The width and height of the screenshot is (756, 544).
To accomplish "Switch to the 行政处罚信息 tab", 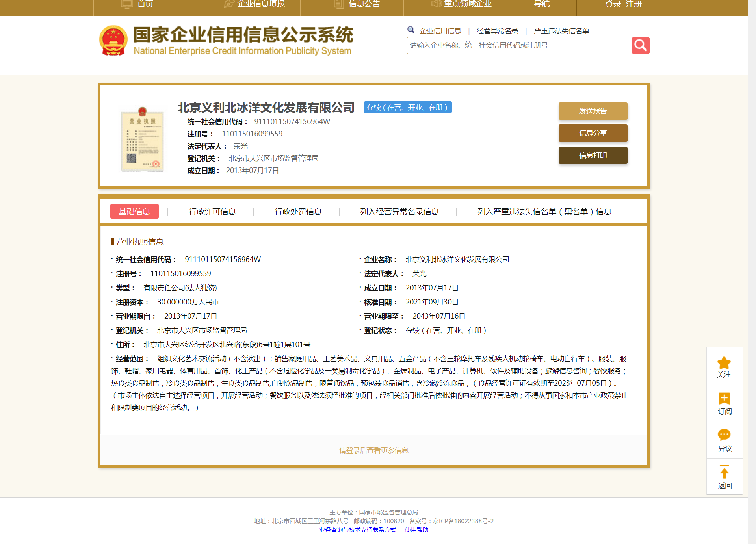I will 298,212.
